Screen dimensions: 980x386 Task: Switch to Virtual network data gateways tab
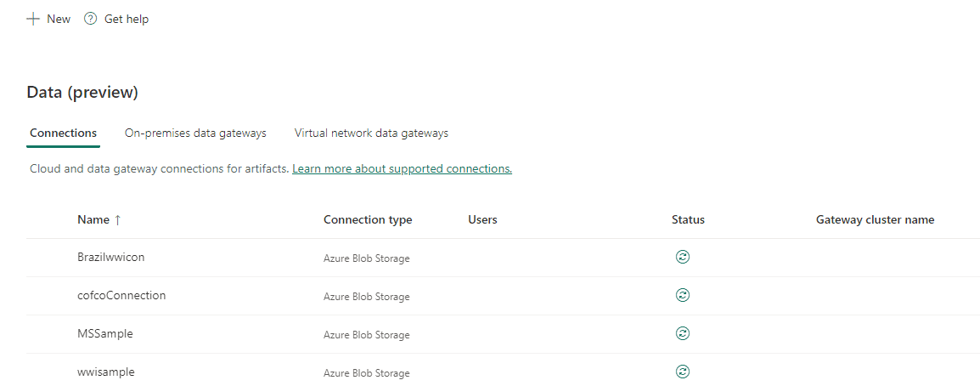click(x=371, y=133)
